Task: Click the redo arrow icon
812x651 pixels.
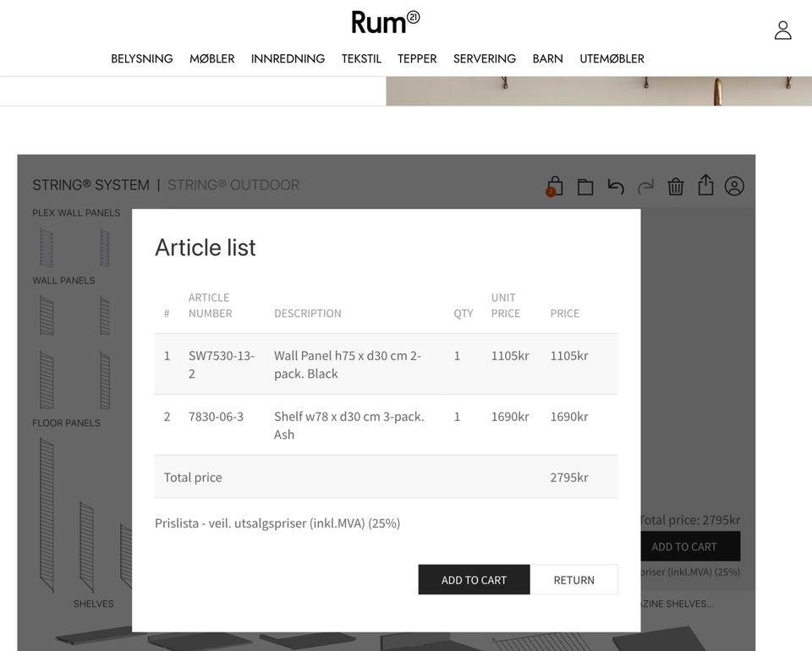Action: point(645,186)
